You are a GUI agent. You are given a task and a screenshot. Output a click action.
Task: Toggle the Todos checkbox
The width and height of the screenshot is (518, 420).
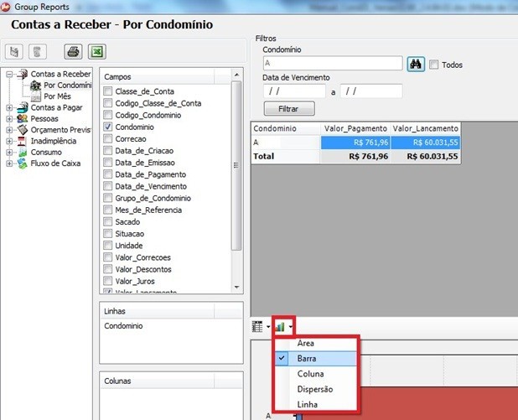(433, 65)
